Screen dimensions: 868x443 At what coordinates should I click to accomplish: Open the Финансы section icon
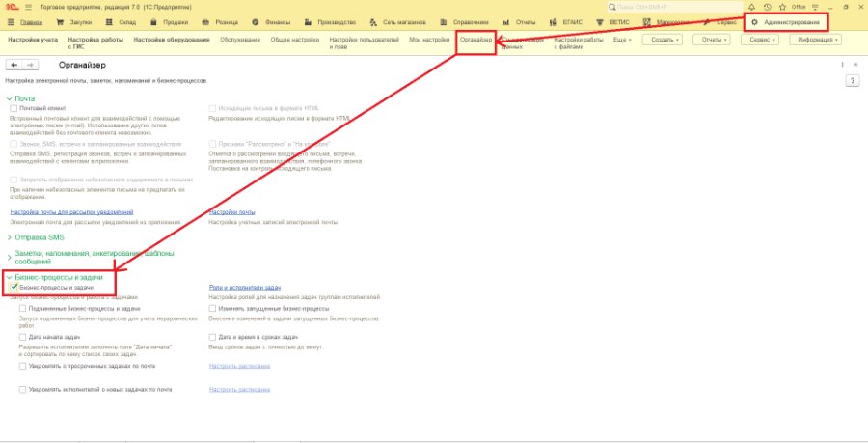(x=256, y=23)
